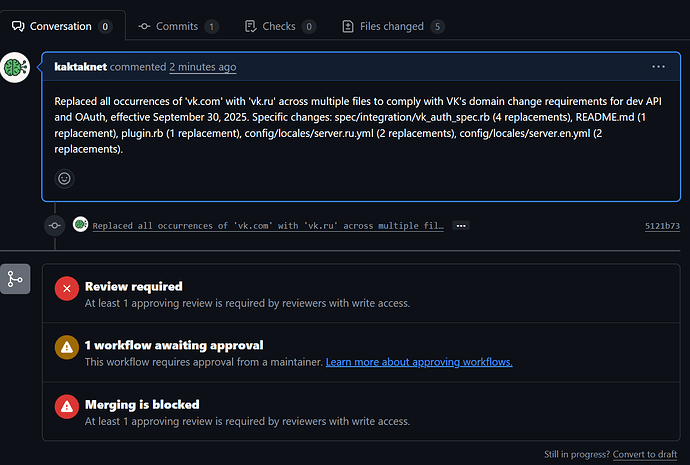This screenshot has height=465, width=690.
Task: Click the '2 minutes ago' timestamp link
Action: (x=203, y=67)
